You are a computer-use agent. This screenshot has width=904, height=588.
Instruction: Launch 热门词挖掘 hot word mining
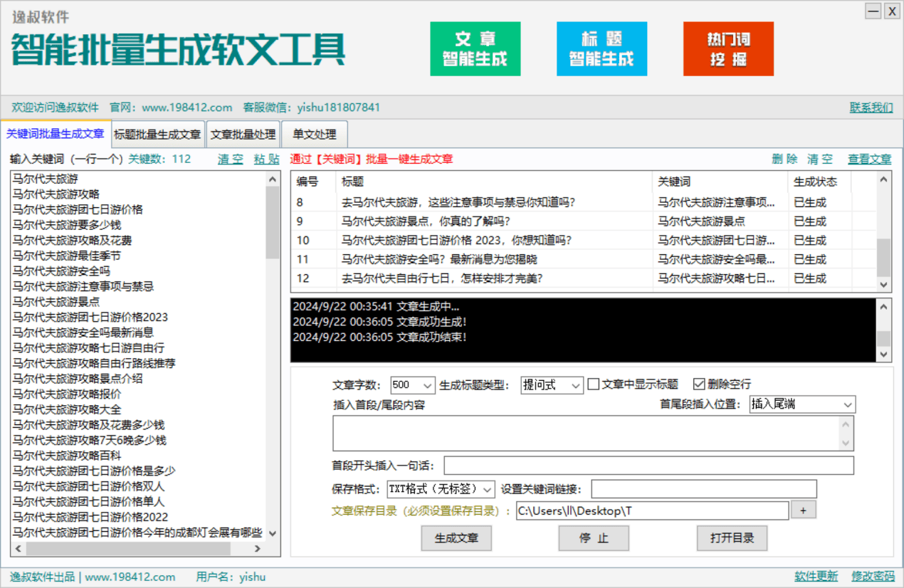point(727,48)
